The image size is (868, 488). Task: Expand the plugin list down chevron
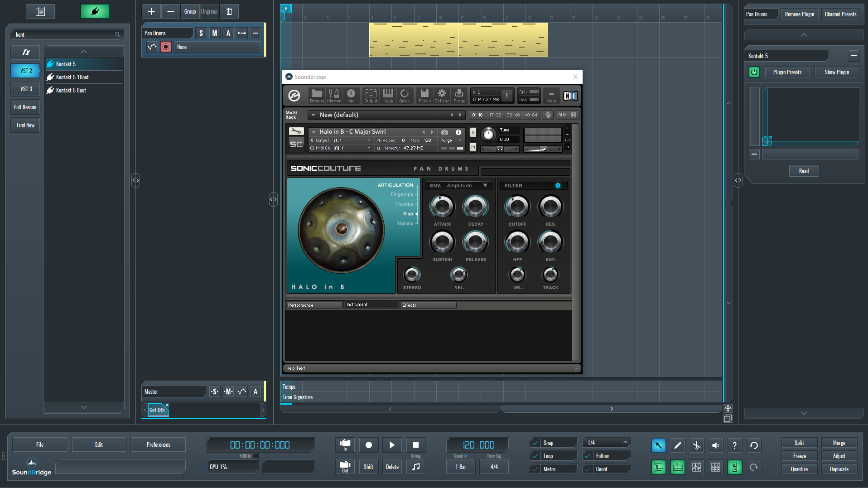(84, 407)
